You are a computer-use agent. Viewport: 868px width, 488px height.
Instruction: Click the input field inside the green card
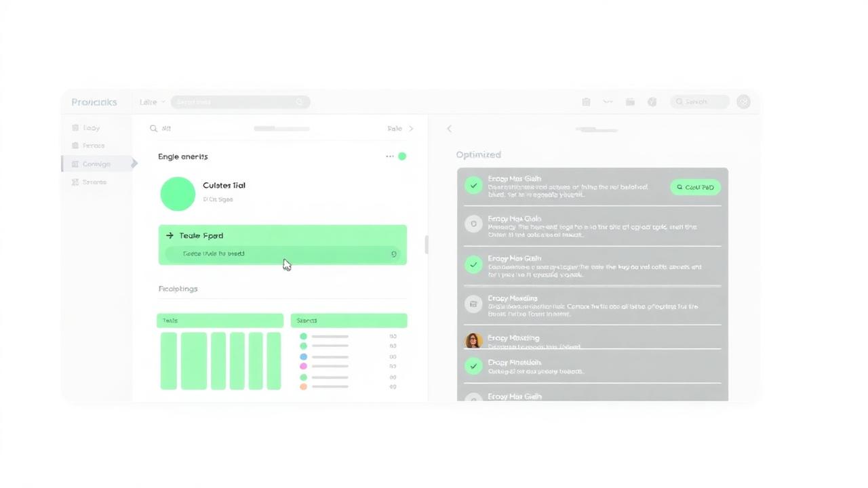coord(282,254)
